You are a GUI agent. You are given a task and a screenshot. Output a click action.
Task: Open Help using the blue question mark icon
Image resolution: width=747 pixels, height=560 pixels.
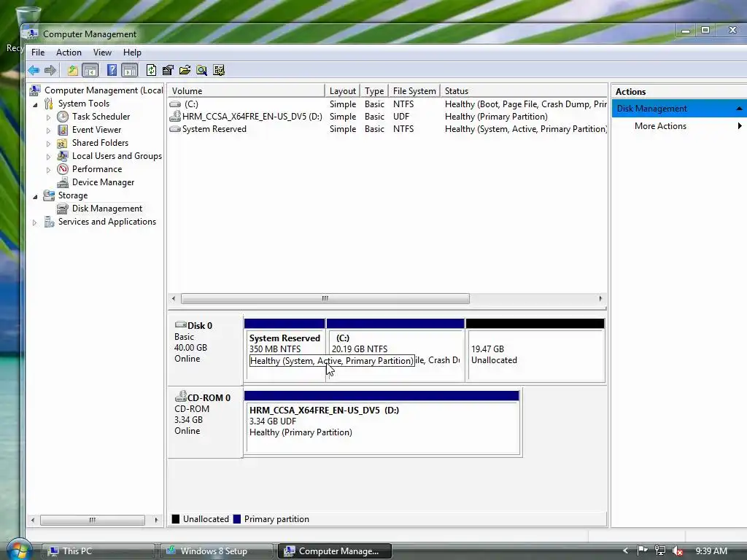coord(112,71)
